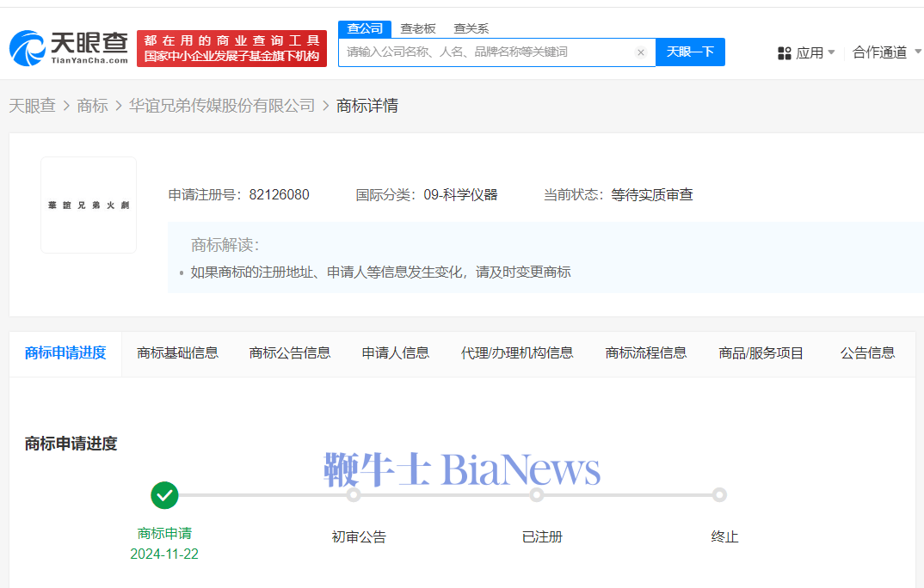Image resolution: width=924 pixels, height=588 pixels.
Task: Select the registration number 82126080
Action: 280,195
